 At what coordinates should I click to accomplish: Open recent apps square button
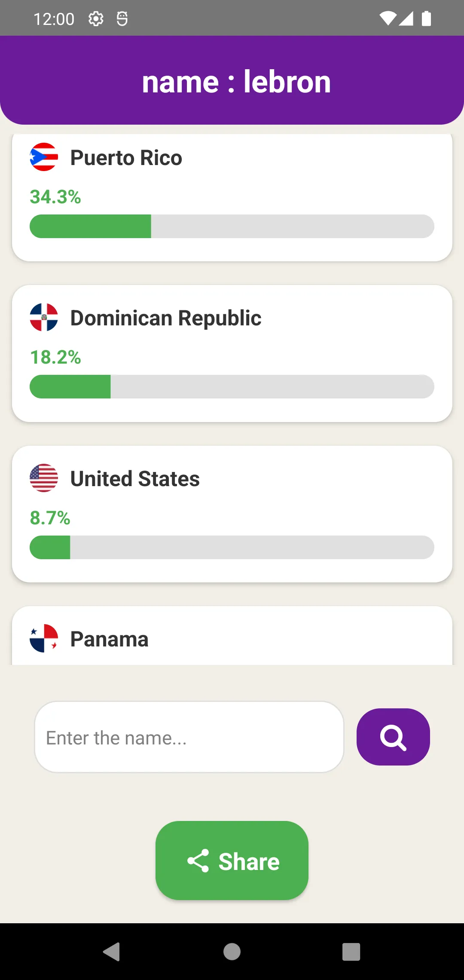coord(351,952)
